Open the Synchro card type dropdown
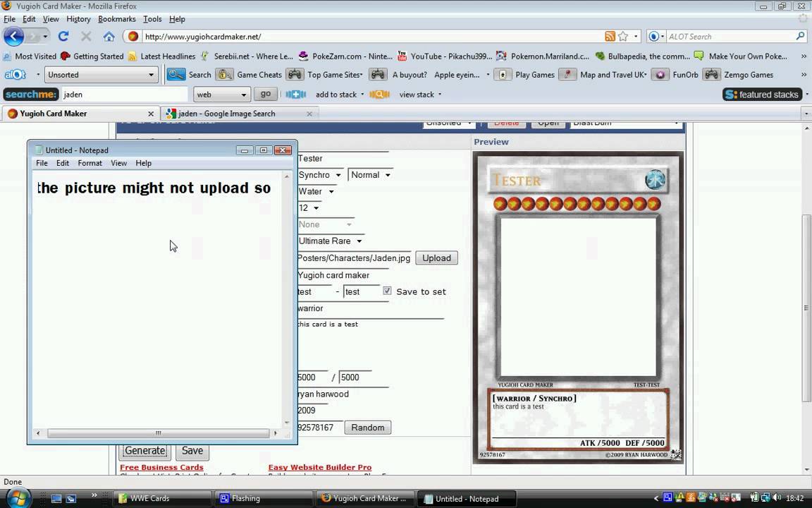 coord(319,175)
